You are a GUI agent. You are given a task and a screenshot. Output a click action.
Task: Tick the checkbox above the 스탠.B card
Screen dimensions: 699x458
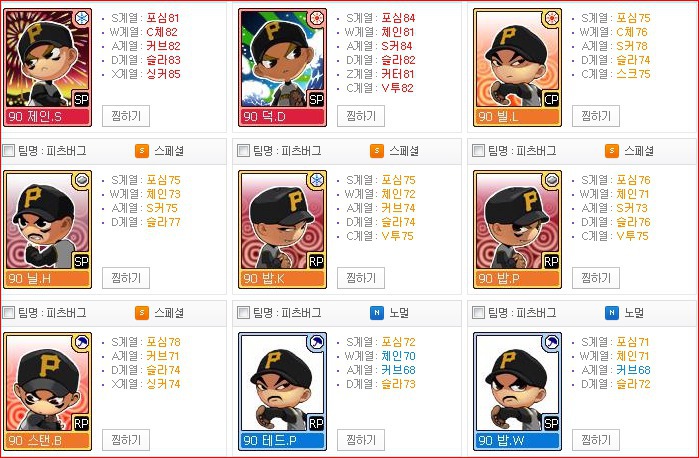8,313
